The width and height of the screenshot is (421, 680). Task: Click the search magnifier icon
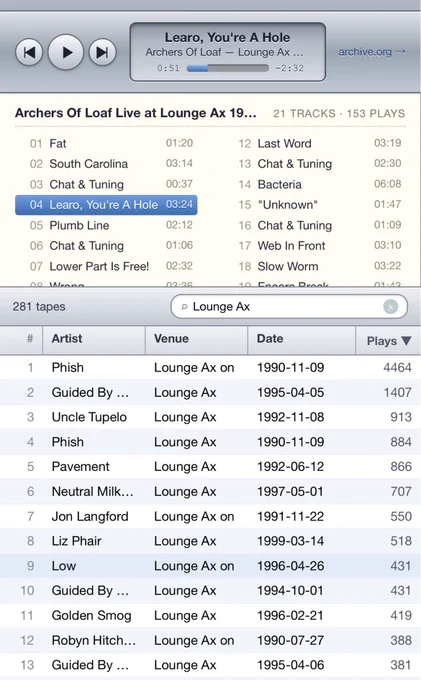[x=184, y=307]
